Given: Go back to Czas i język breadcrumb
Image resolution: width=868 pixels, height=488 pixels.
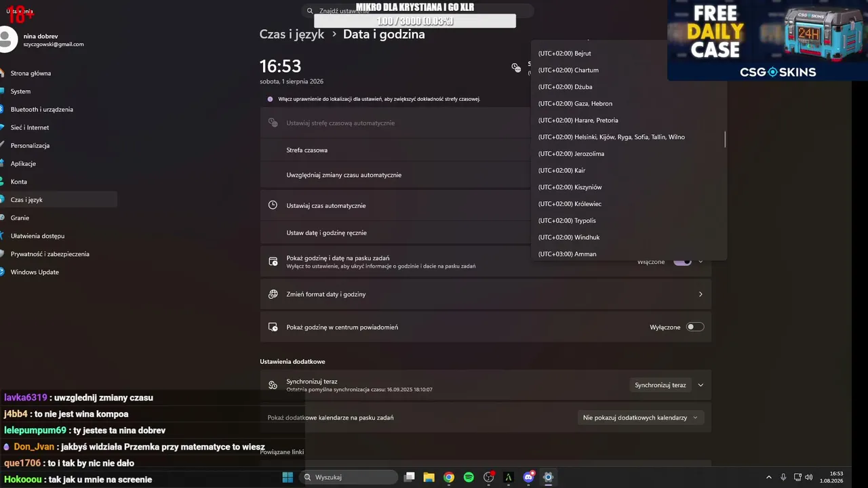Looking at the screenshot, I should coord(292,34).
